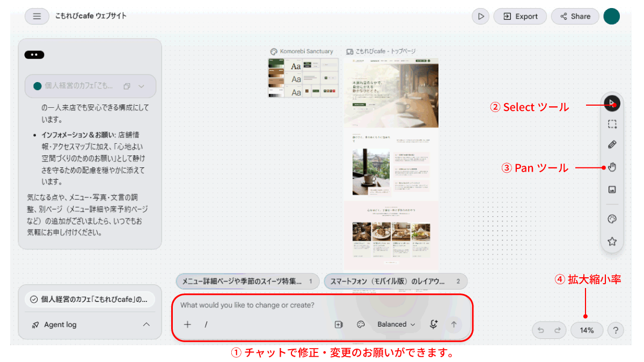The height and width of the screenshot is (362, 644).
Task: Choose the Select arrow tool
Action: point(612,103)
